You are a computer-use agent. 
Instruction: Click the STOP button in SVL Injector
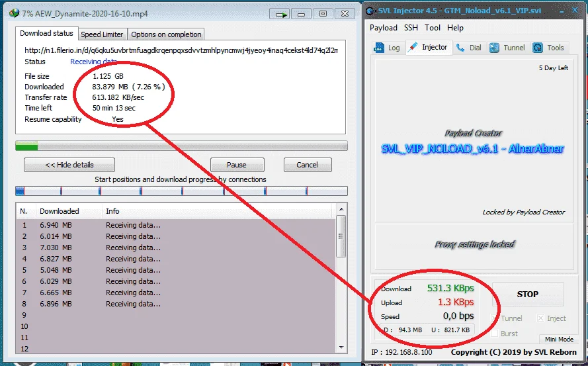[x=528, y=295]
